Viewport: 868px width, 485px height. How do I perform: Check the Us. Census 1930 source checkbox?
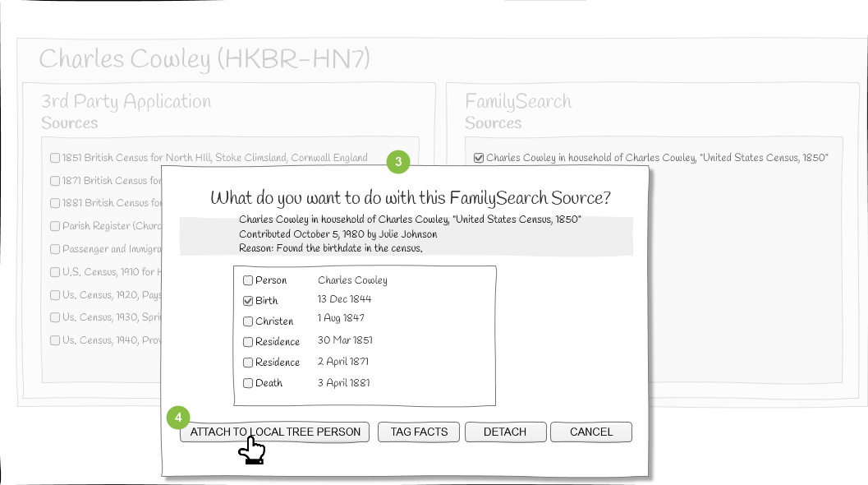[55, 317]
